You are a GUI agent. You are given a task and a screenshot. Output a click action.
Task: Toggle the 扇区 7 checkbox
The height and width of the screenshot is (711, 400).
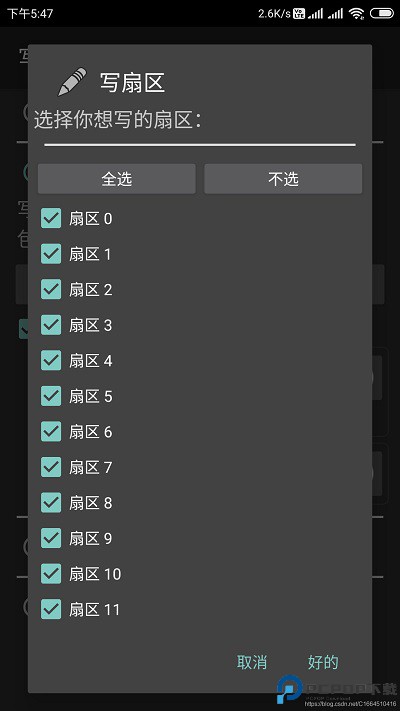click(x=51, y=467)
